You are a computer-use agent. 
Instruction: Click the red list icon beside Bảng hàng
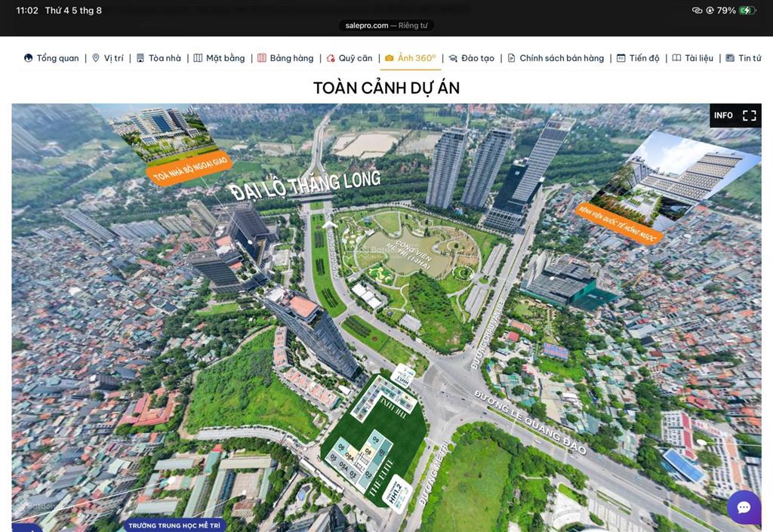[x=262, y=58]
